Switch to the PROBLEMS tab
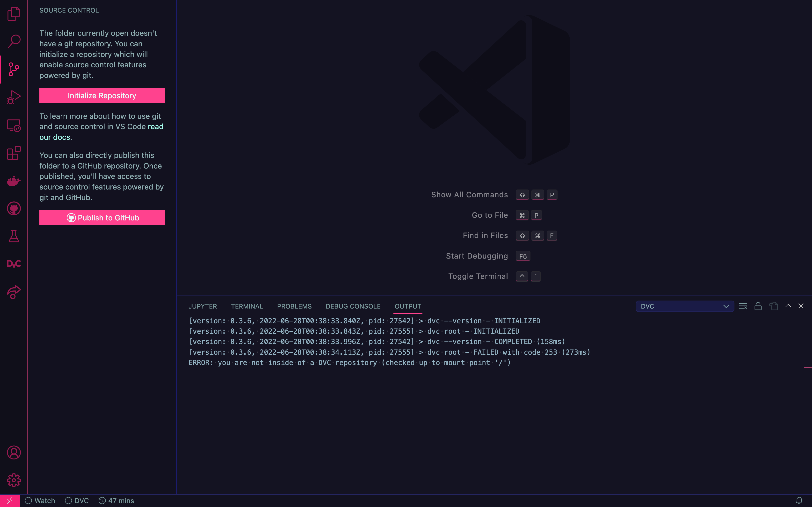 [x=294, y=306]
